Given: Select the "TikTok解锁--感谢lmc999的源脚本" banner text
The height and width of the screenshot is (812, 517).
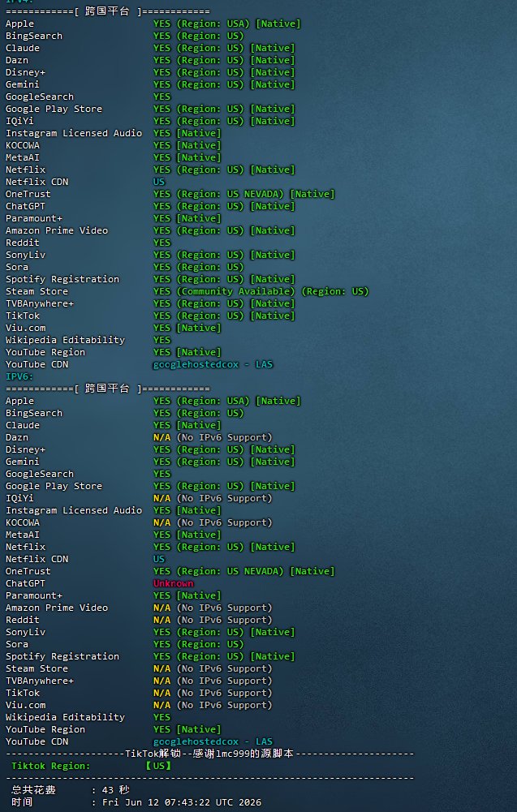Looking at the screenshot, I should pos(209,754).
